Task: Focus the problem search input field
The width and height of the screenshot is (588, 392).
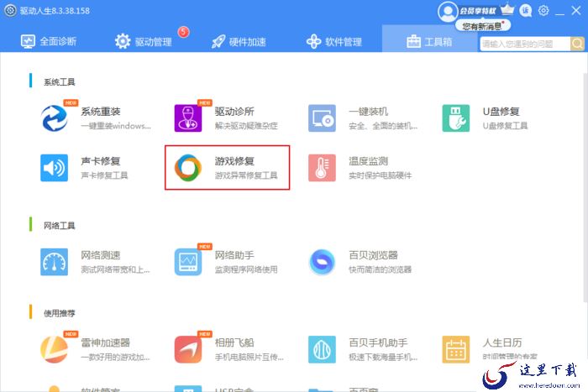Action: 525,44
